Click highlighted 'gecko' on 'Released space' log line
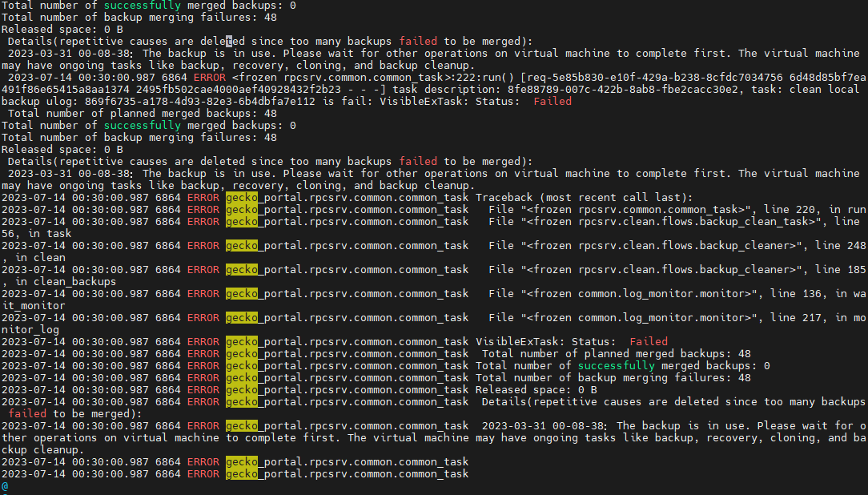This screenshot has height=495, width=868. pos(241,390)
